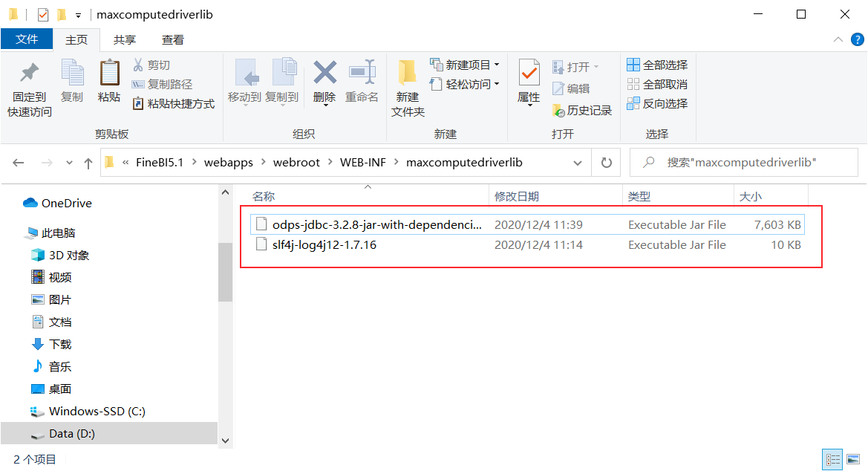Click the quick access Properties checkmark icon

point(42,15)
